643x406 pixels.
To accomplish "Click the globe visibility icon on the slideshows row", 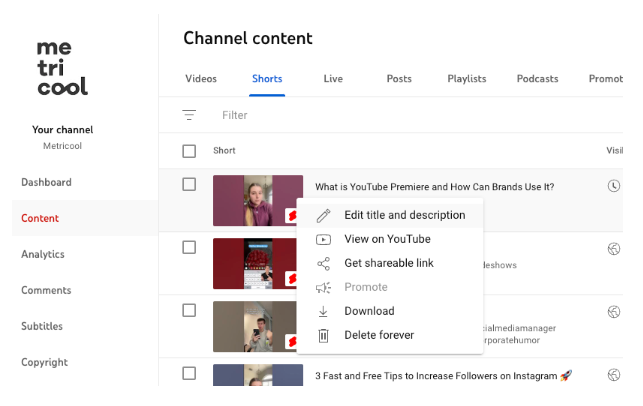I will coord(613,249).
